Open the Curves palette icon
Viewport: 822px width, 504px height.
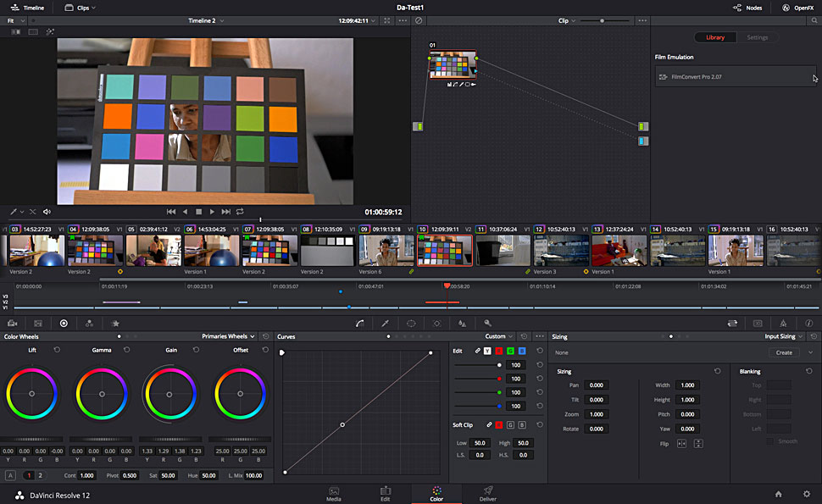[359, 323]
